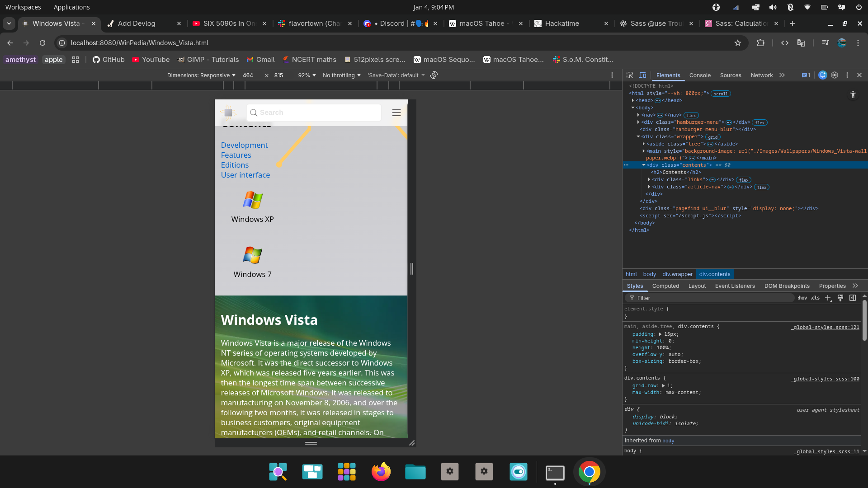
Task: Bookmark page with the star icon
Action: pos(738,43)
